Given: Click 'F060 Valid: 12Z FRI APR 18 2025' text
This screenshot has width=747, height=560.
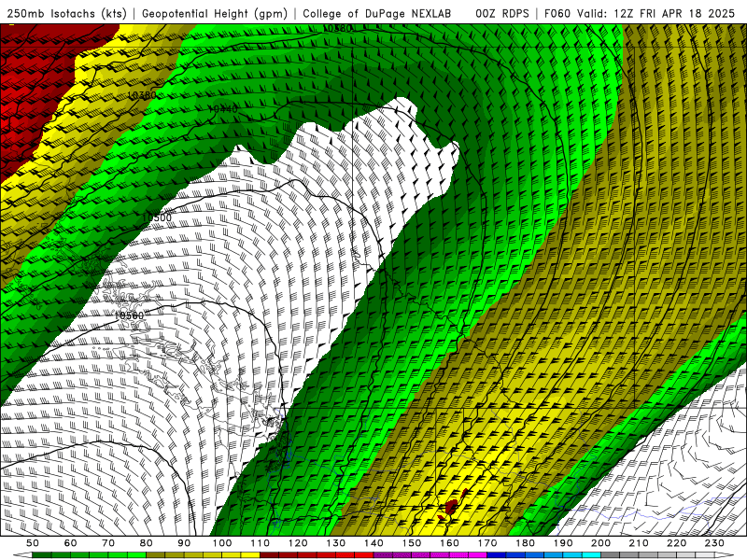Looking at the screenshot, I should click(x=640, y=14).
